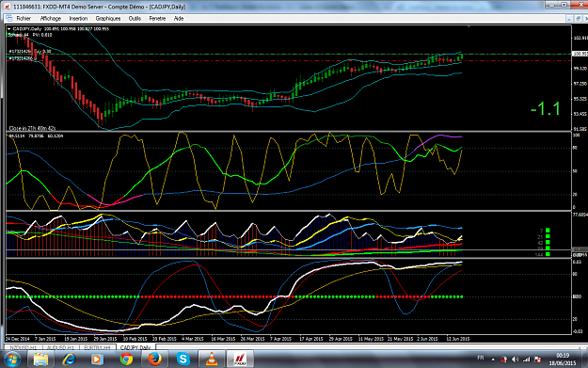Launch Internet Explorer from the taskbar
The width and height of the screenshot is (588, 368).
click(69, 360)
